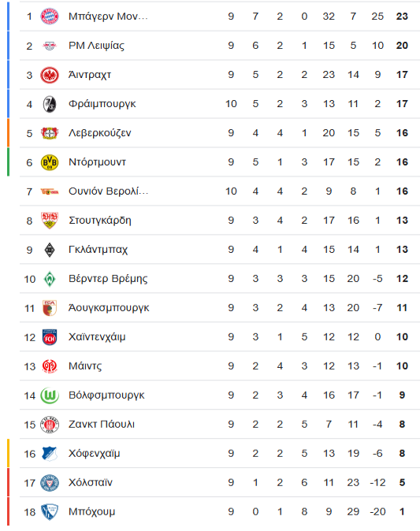Click the yellow BVB Dortmund logo
The width and height of the screenshot is (420, 531).
coord(50,162)
